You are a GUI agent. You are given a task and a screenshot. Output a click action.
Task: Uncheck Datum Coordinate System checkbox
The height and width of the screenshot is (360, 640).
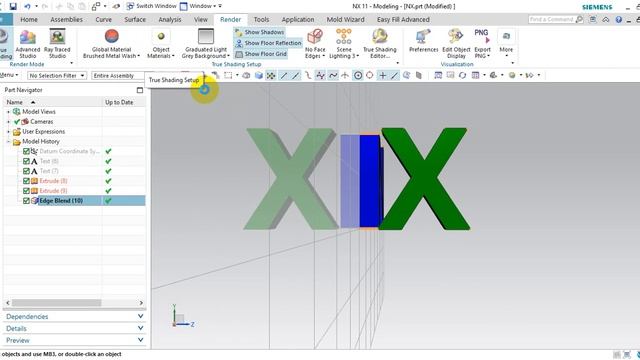(x=26, y=151)
